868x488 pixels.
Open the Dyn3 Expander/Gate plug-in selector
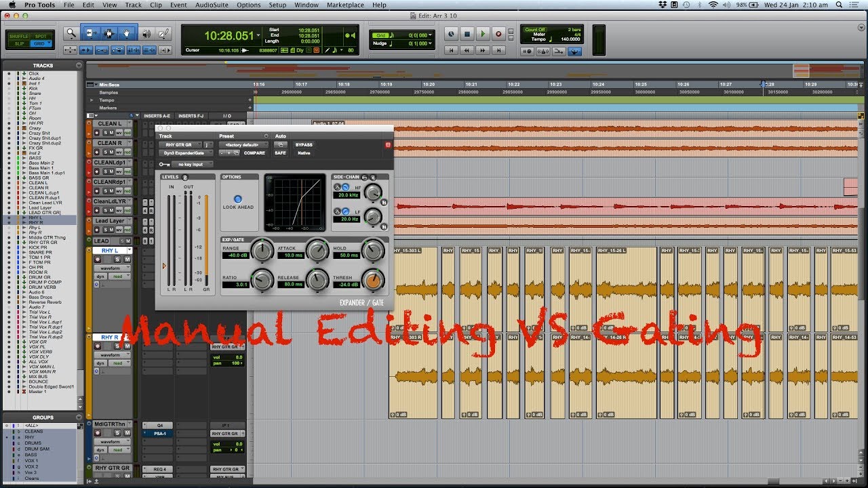pyautogui.click(x=186, y=153)
